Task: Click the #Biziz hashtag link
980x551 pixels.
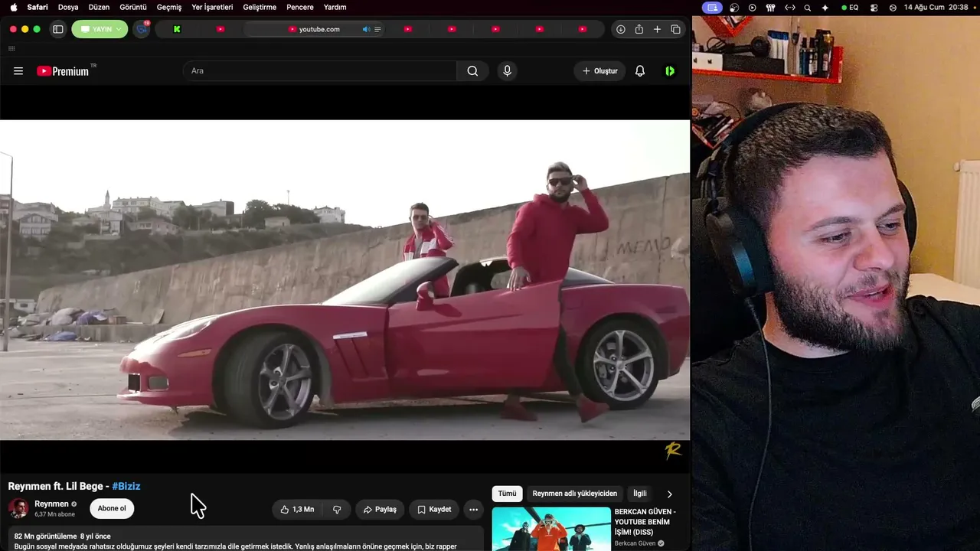Action: click(x=126, y=487)
